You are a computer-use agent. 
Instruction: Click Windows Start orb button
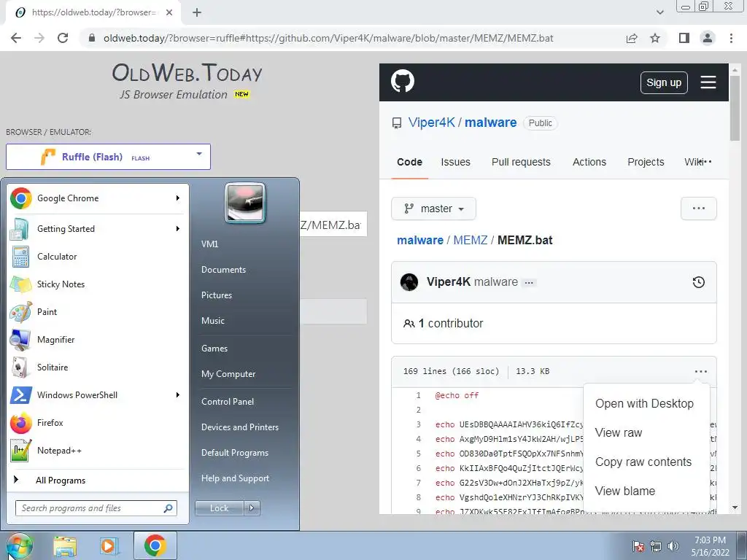pyautogui.click(x=20, y=546)
